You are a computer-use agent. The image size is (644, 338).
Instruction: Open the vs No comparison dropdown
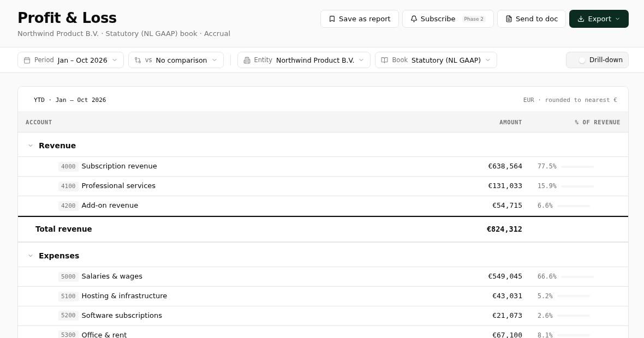176,60
